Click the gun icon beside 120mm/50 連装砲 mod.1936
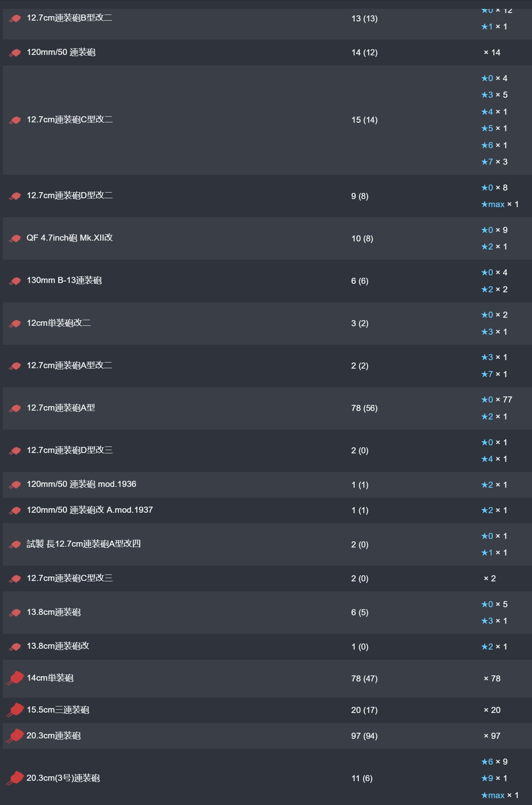The image size is (532, 805). (15, 484)
